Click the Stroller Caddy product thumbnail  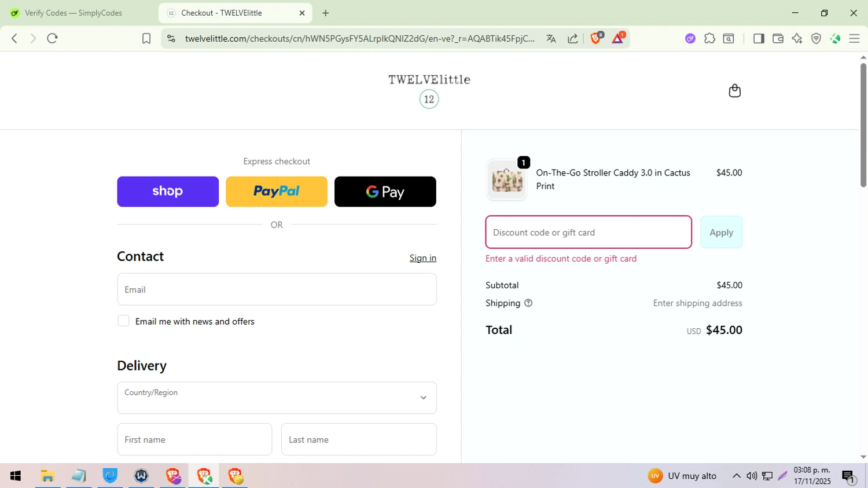click(x=507, y=180)
